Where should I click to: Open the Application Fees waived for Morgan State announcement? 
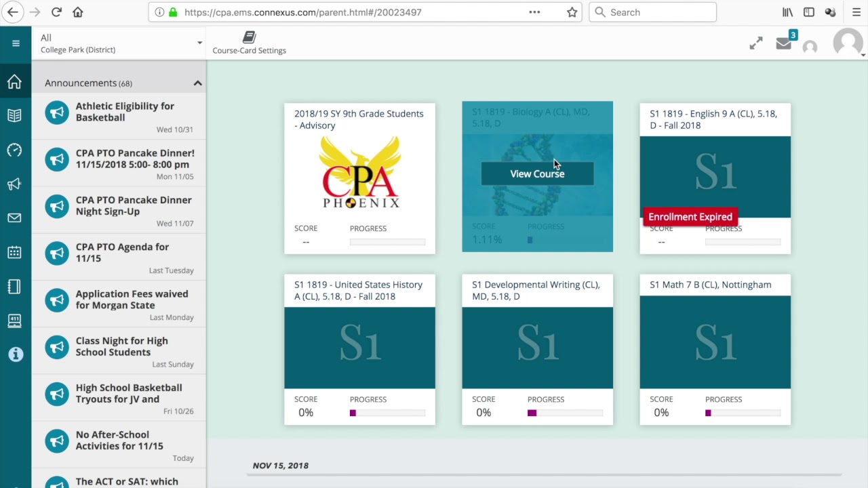coord(119,303)
